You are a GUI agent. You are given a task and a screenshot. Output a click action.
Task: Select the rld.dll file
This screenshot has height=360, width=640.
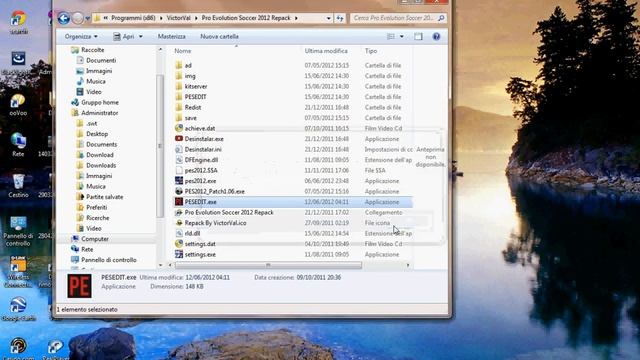[x=192, y=233]
